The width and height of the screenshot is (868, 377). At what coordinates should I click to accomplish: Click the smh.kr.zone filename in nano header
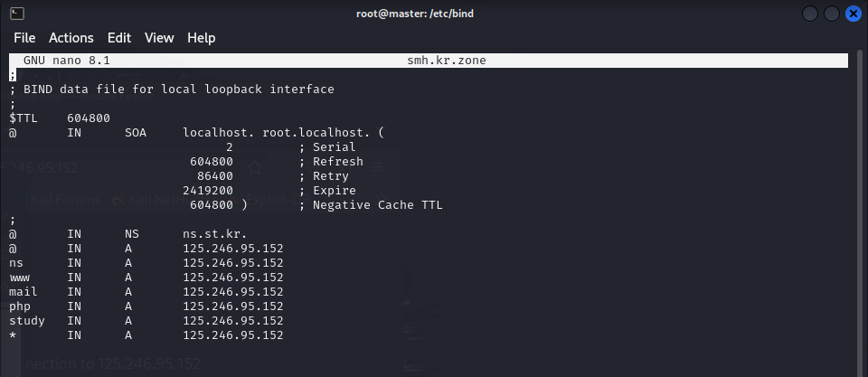[446, 61]
